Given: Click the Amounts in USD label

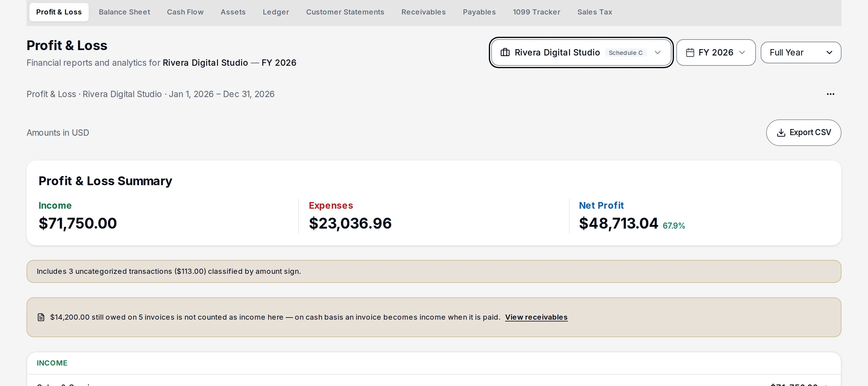Looking at the screenshot, I should (x=58, y=133).
